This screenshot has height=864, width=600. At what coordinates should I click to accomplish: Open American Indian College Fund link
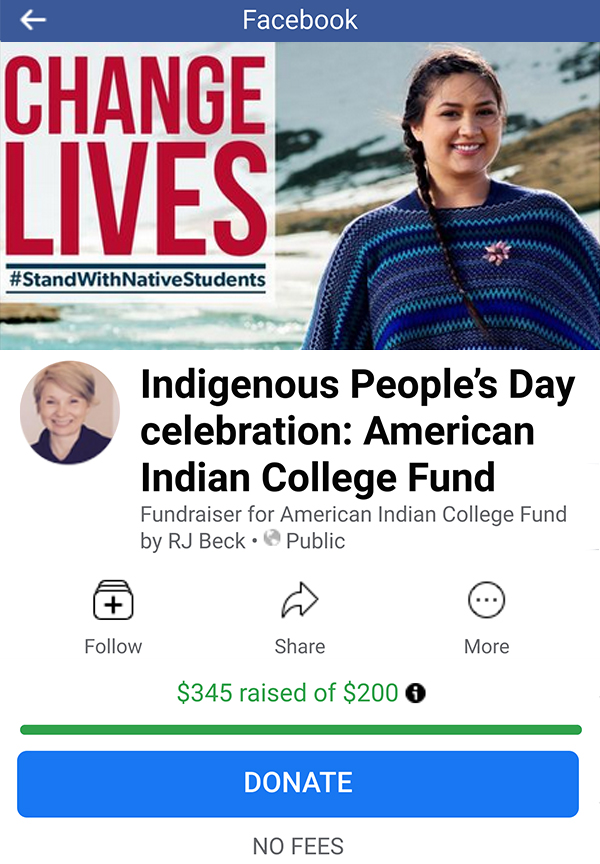pyautogui.click(x=423, y=514)
